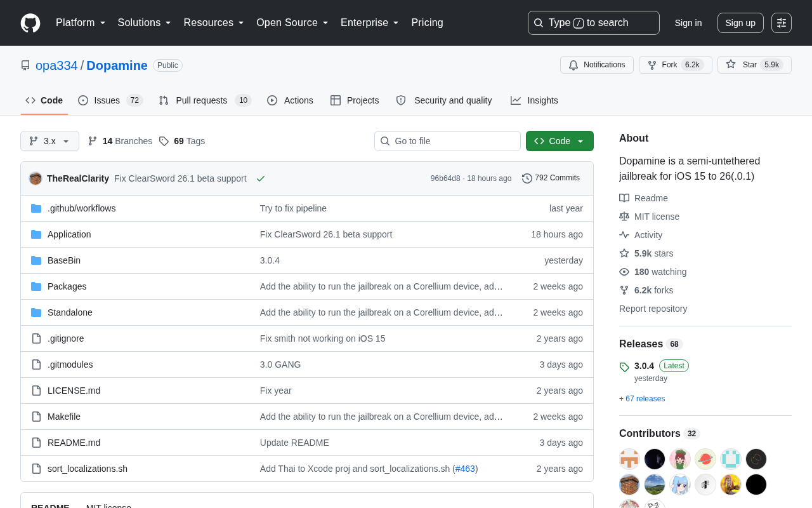The image size is (812, 508).
Task: Fork the repository with Fork button
Action: (x=676, y=65)
